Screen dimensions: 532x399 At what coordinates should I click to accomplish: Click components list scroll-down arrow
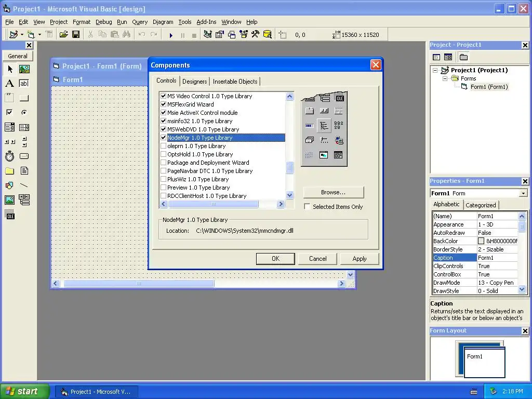tap(289, 195)
